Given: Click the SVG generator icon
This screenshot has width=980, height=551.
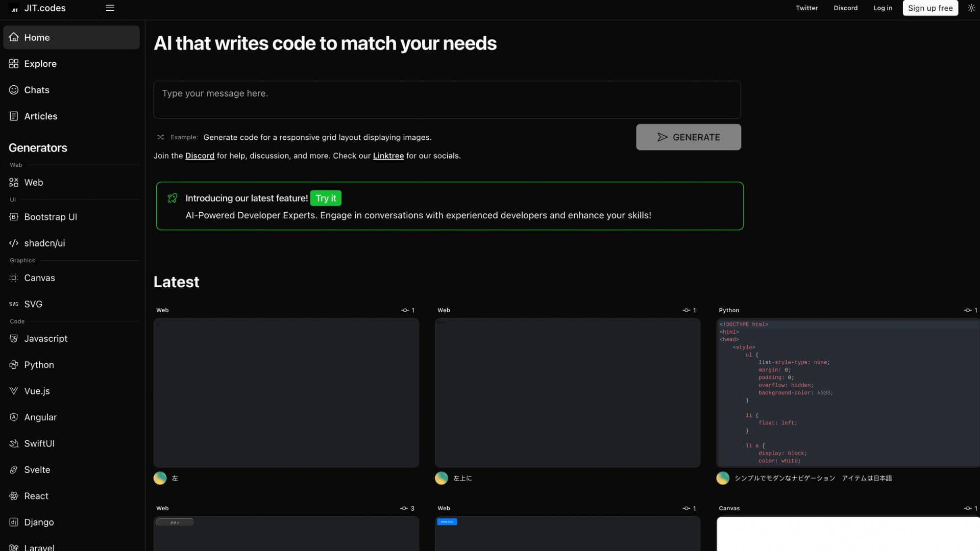Looking at the screenshot, I should pyautogui.click(x=13, y=304).
